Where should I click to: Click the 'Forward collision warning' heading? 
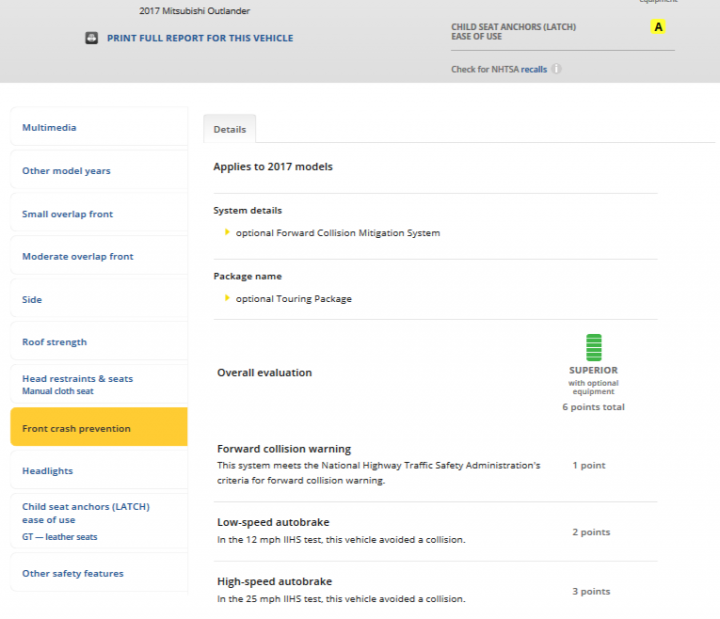[284, 449]
